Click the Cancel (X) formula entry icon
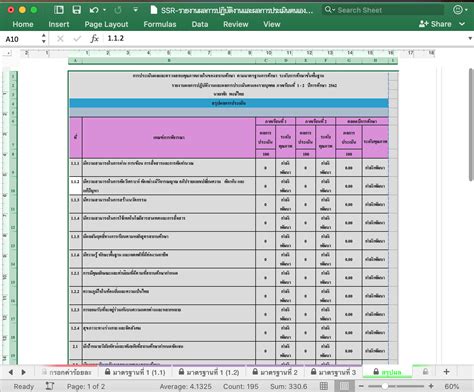This screenshot has width=474, height=392. [x=60, y=39]
